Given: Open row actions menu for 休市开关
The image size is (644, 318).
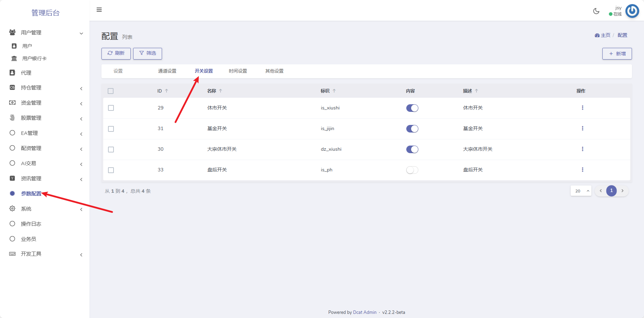Looking at the screenshot, I should pyautogui.click(x=582, y=108).
